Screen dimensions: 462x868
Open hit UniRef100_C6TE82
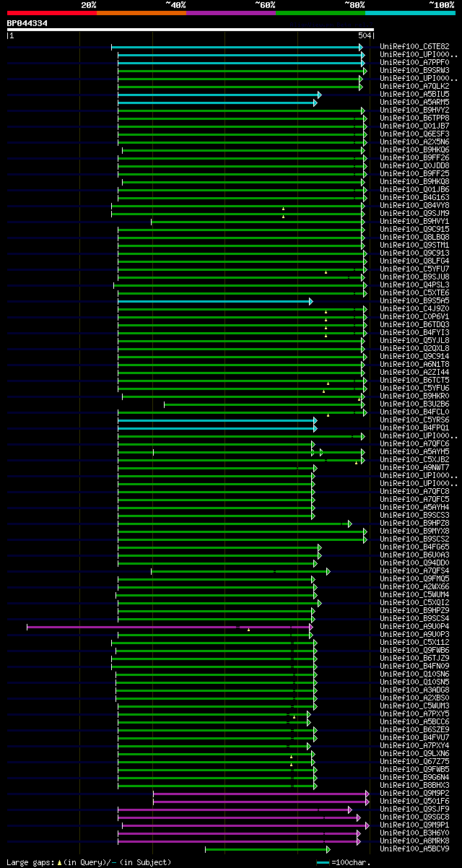(414, 47)
